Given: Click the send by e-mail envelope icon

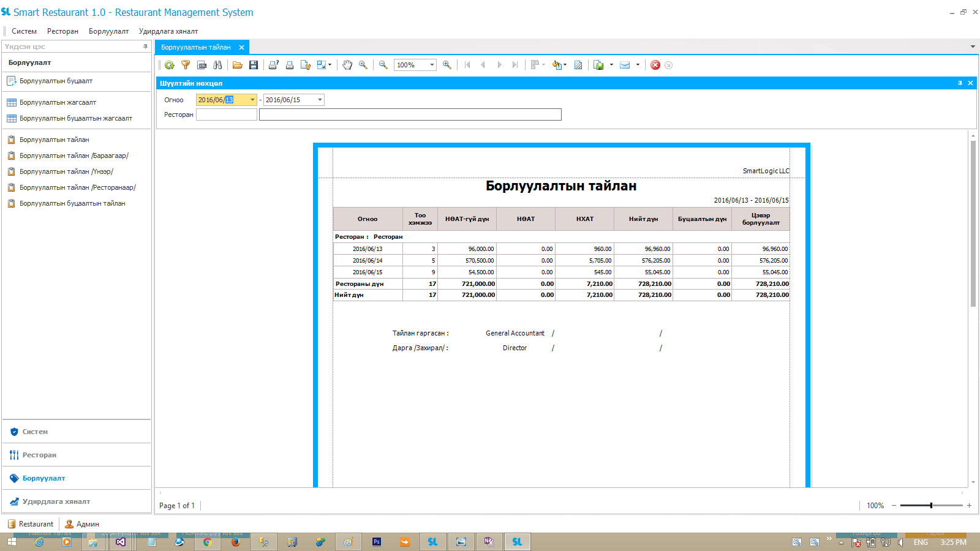Looking at the screenshot, I should (625, 65).
